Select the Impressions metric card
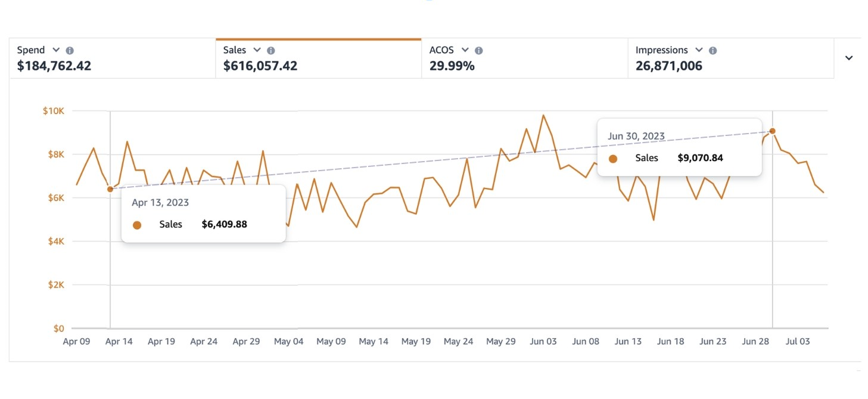Image resolution: width=868 pixels, height=399 pixels. (731, 58)
